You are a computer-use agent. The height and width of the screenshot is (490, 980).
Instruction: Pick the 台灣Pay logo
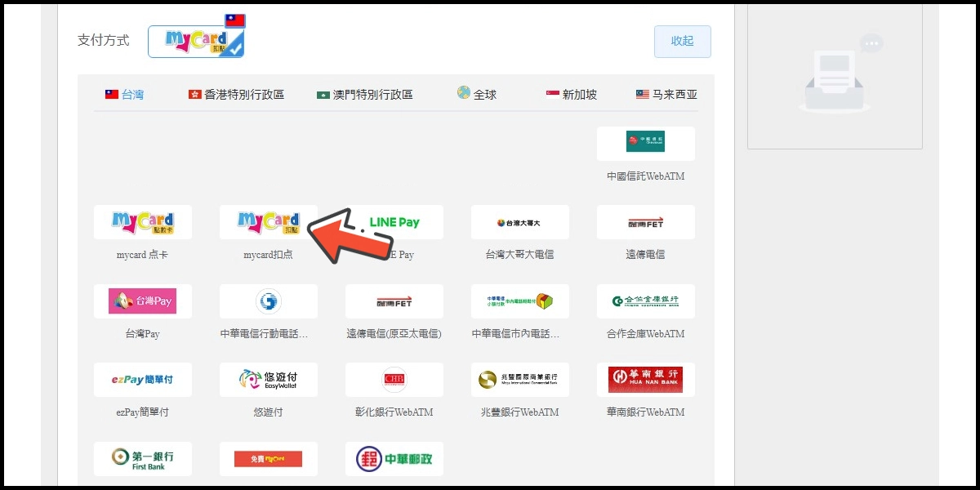pyautogui.click(x=143, y=301)
